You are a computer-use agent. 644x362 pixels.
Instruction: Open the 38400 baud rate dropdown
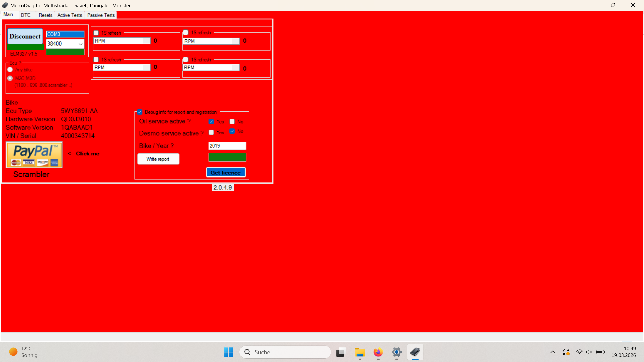[80, 44]
